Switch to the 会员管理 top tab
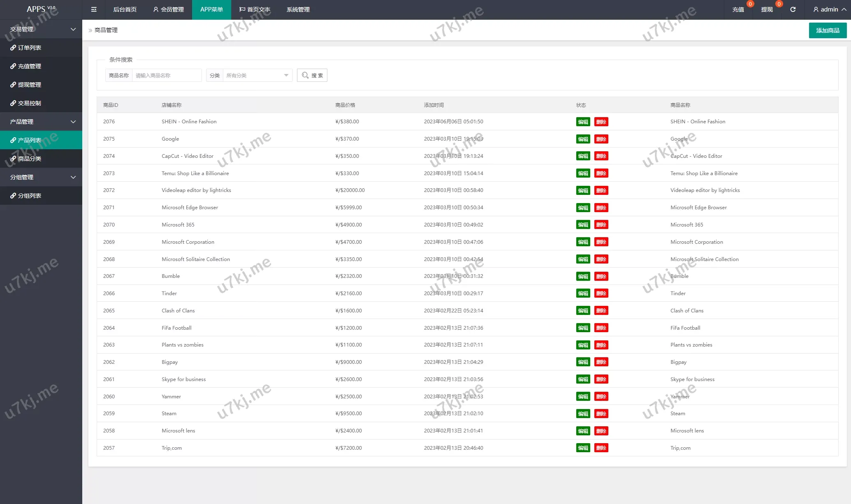 pos(168,9)
